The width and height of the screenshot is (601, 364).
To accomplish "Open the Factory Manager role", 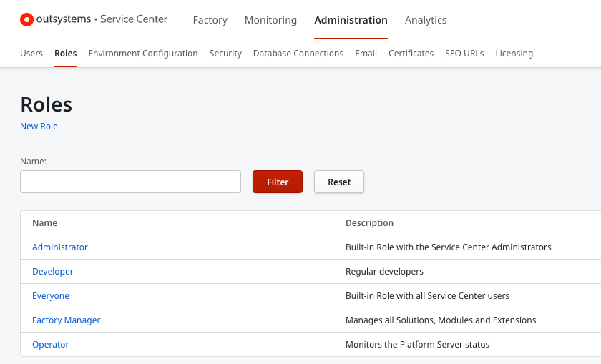I will pyautogui.click(x=67, y=320).
